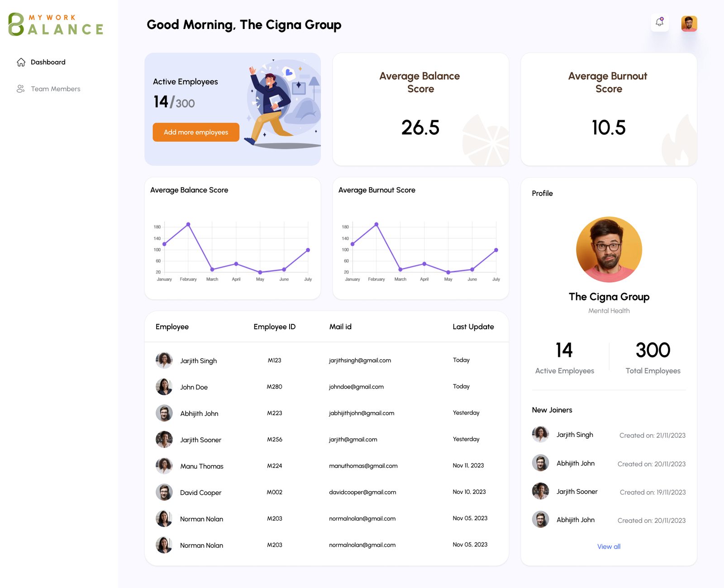
Task: Click the 10.5 Average Burnout Score value
Action: (609, 128)
